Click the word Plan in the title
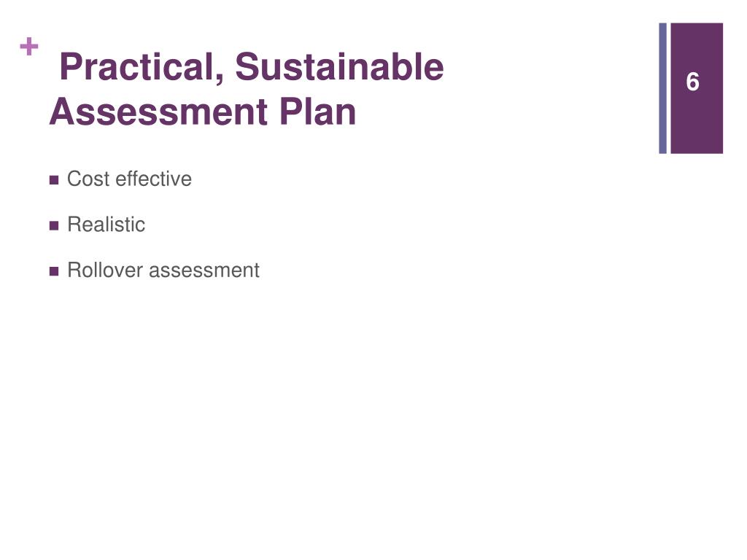747x560 pixels. (318, 112)
